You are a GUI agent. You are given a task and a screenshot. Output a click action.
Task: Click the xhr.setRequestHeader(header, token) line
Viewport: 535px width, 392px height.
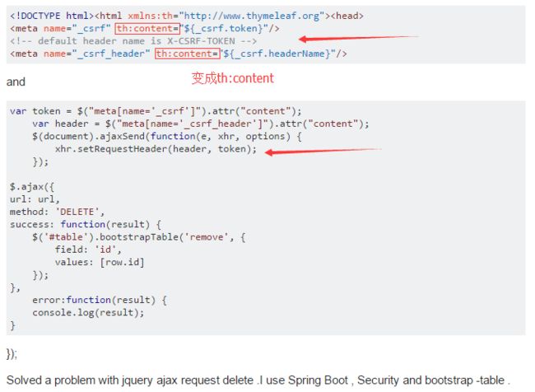(156, 149)
